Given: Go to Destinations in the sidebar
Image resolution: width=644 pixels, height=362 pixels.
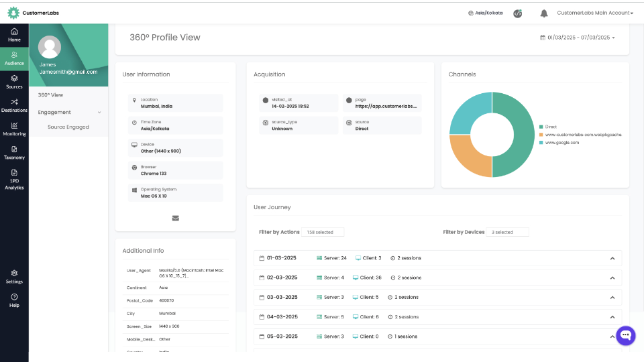Looking at the screenshot, I should (14, 105).
